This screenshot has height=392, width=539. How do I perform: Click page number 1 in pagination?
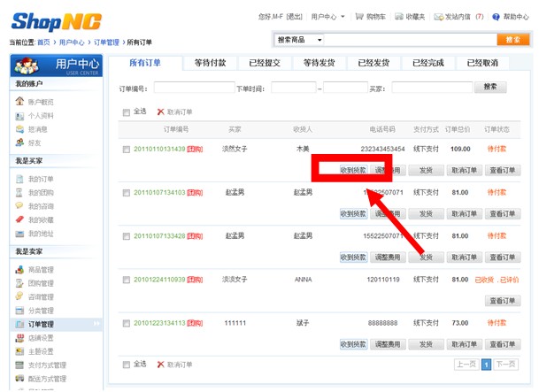486,365
